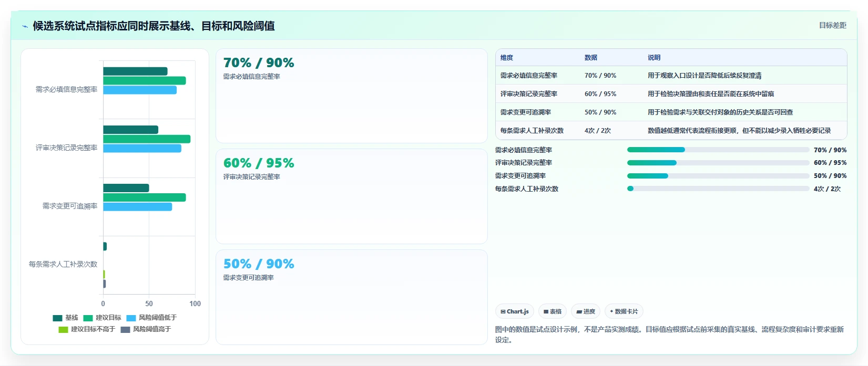This screenshot has width=868, height=366.
Task: Click the green 建议目标 bar of 需求变更可追溯率
Action: coord(145,197)
